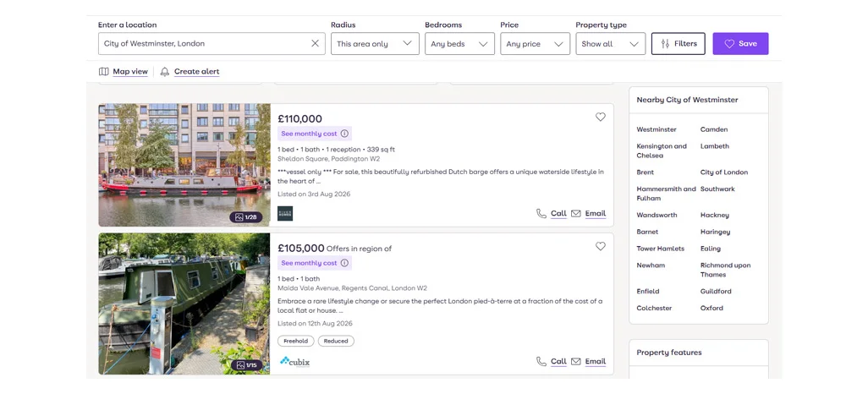Open Richmond upon Thames nearby area
Viewport: 868px width, 394px height.
pyautogui.click(x=725, y=270)
